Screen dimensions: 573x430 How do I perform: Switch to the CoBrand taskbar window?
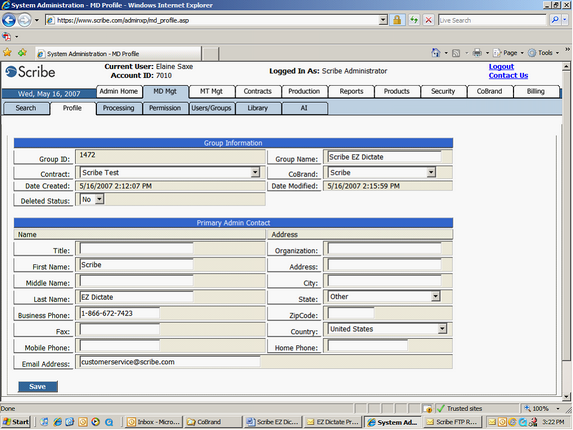213,422
